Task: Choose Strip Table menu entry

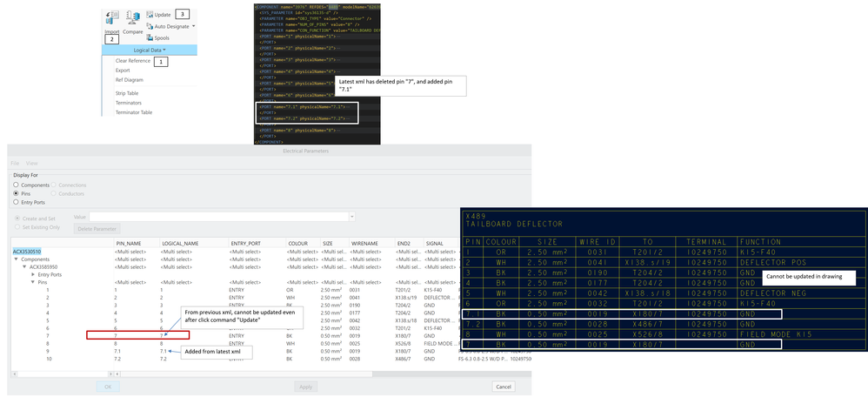Action: click(x=127, y=92)
